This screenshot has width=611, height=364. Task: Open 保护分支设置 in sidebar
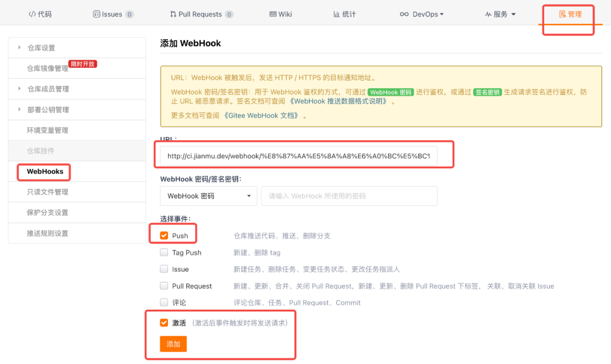[48, 213]
